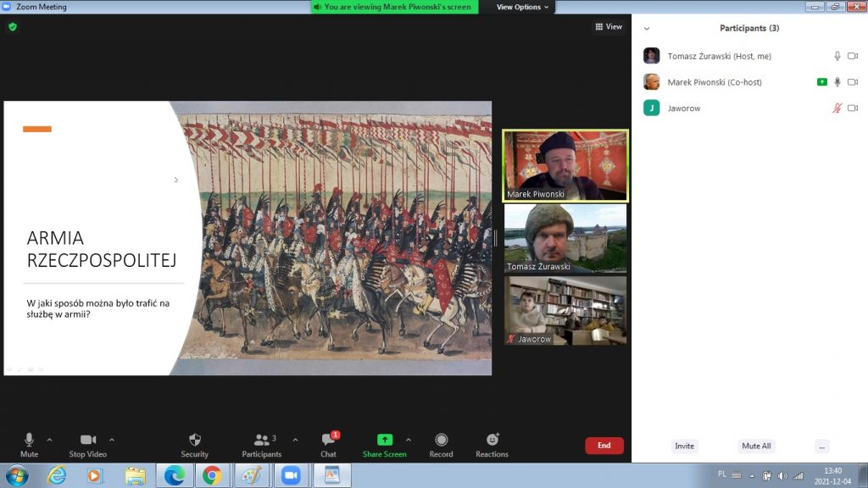Collapse the Participants panel chevron
The width and height of the screenshot is (868, 488).
coord(647,28)
